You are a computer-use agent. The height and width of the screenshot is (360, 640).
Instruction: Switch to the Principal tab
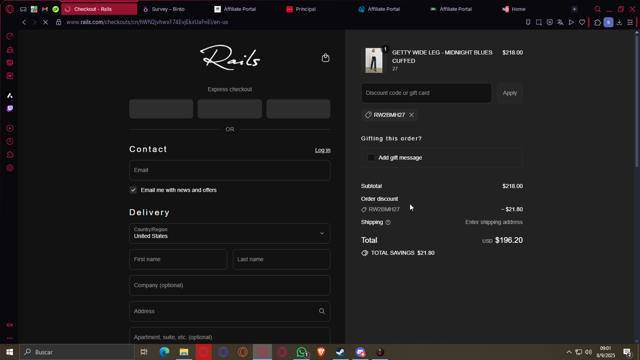(x=305, y=9)
